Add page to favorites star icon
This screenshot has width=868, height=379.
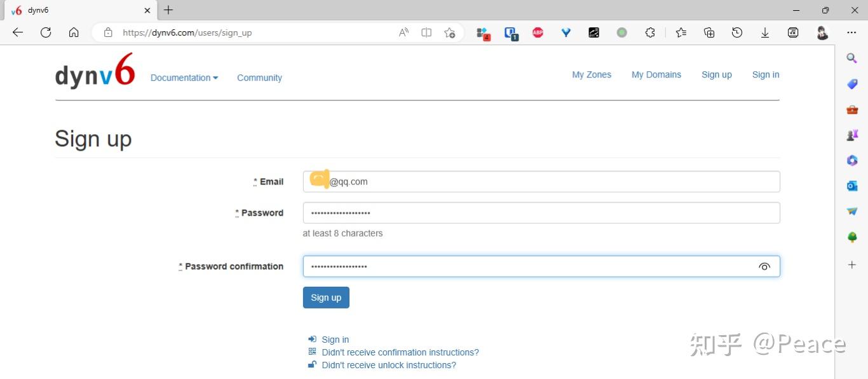click(x=449, y=32)
